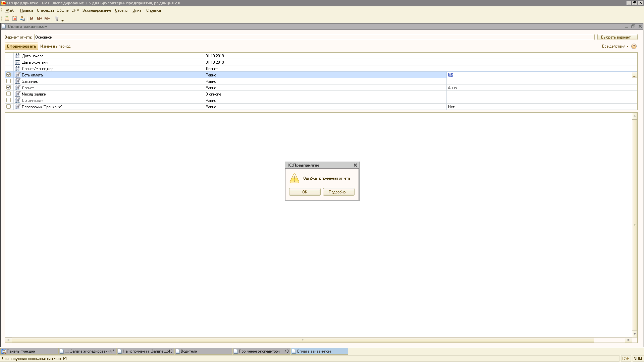Open the wrench settings tool
This screenshot has height=362, width=644.
57,18
